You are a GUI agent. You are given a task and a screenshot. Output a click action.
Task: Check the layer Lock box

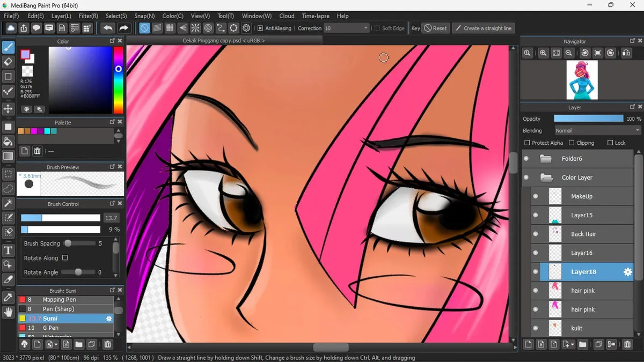click(610, 143)
